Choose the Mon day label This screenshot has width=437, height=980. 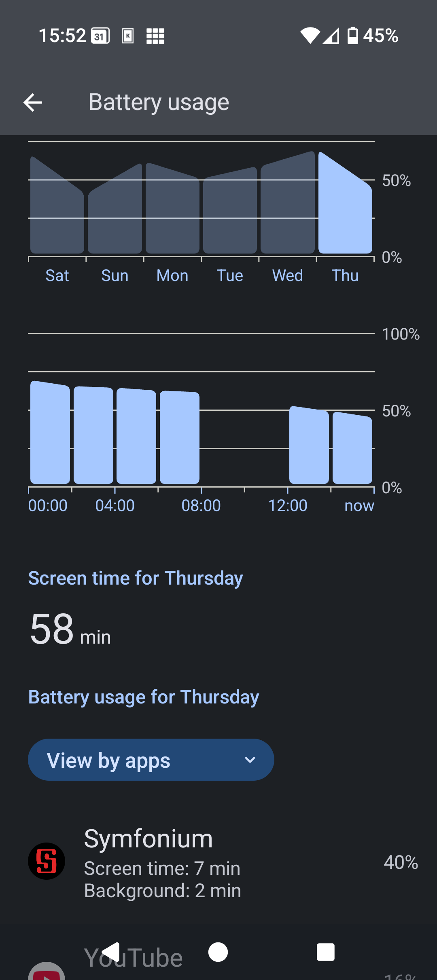point(172,276)
